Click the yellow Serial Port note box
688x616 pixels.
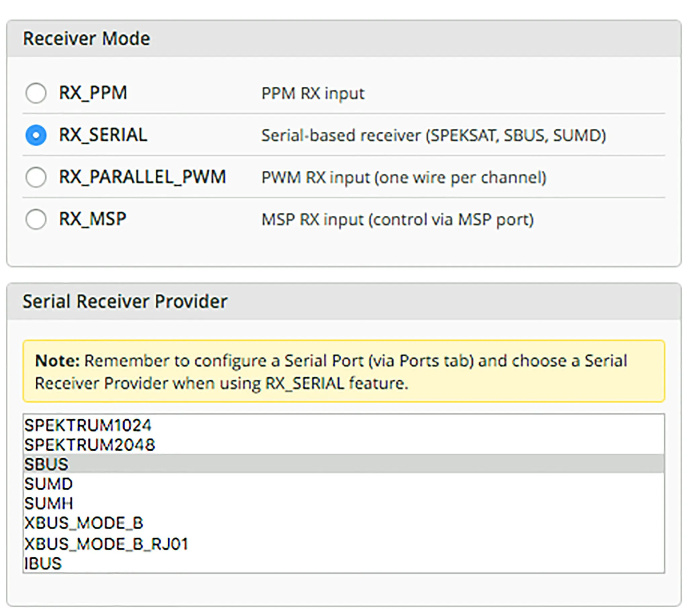(x=344, y=371)
